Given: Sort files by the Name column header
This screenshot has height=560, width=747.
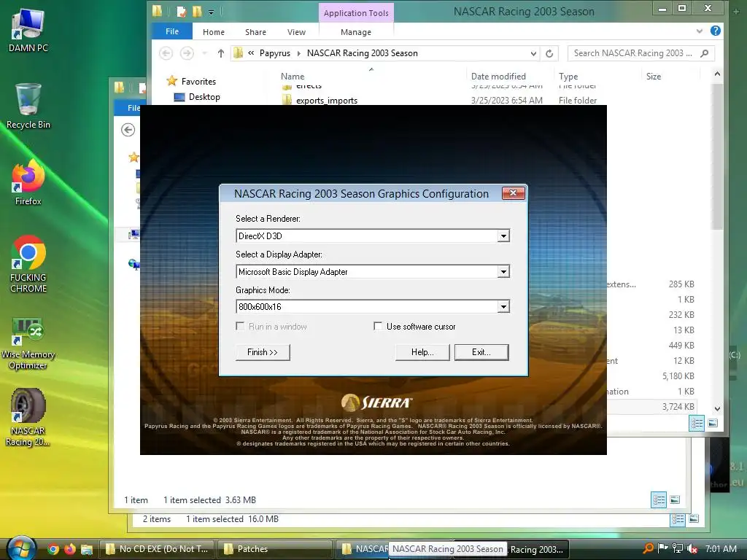Looking at the screenshot, I should tap(292, 76).
